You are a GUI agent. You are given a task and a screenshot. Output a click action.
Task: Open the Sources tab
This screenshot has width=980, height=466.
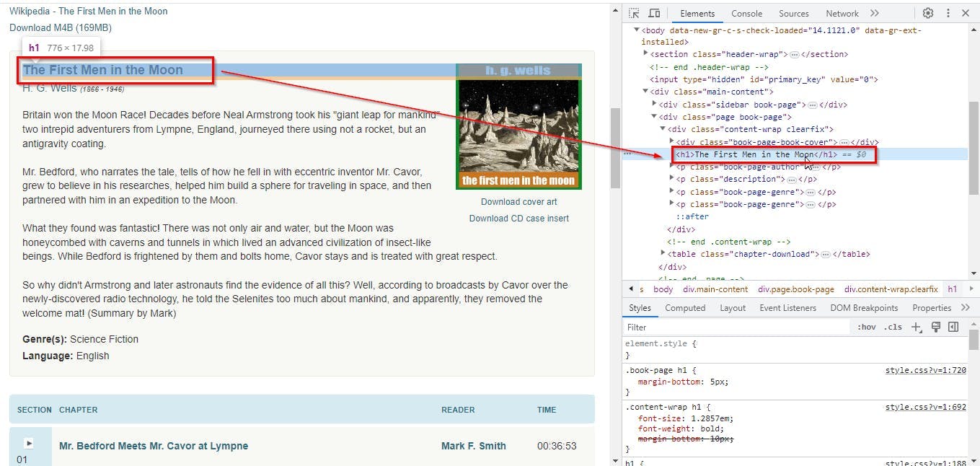tap(793, 13)
